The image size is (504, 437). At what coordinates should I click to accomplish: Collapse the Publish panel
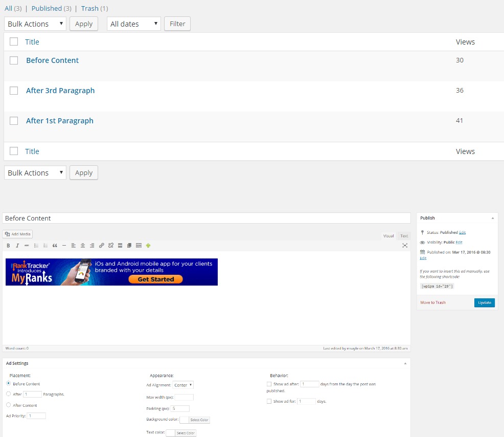tap(492, 218)
